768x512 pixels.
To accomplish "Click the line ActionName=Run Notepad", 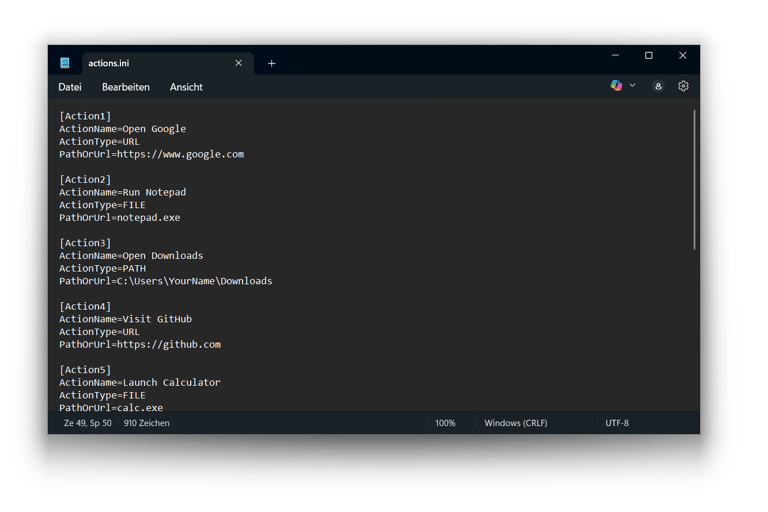I will [x=122, y=193].
